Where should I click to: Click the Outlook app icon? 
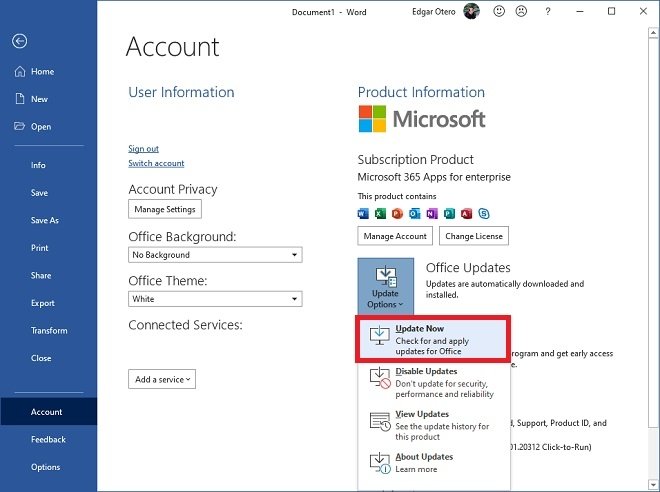coord(415,214)
